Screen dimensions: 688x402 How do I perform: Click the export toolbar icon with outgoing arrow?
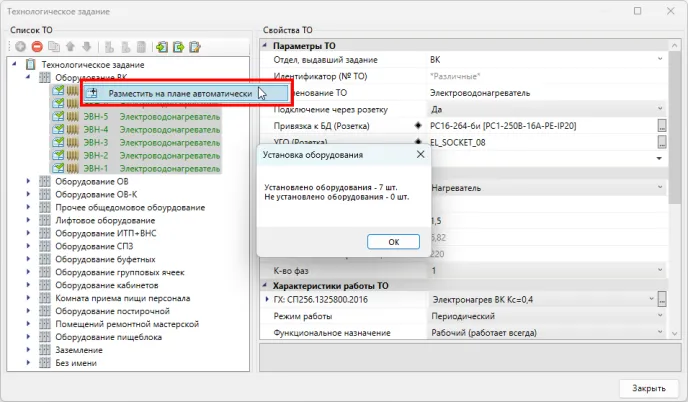(x=178, y=46)
